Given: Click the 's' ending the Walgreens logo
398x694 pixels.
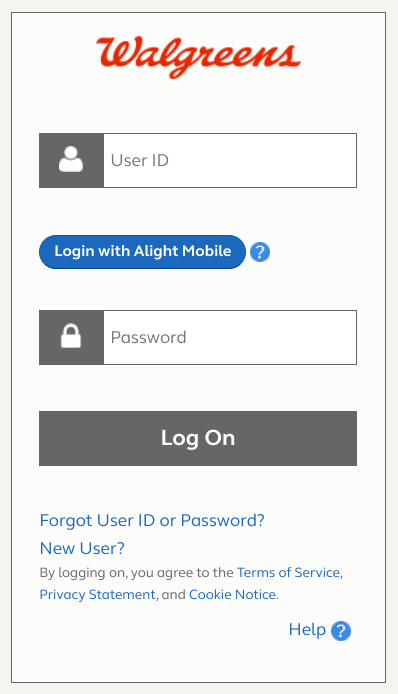Looking at the screenshot, I should pos(290,57).
